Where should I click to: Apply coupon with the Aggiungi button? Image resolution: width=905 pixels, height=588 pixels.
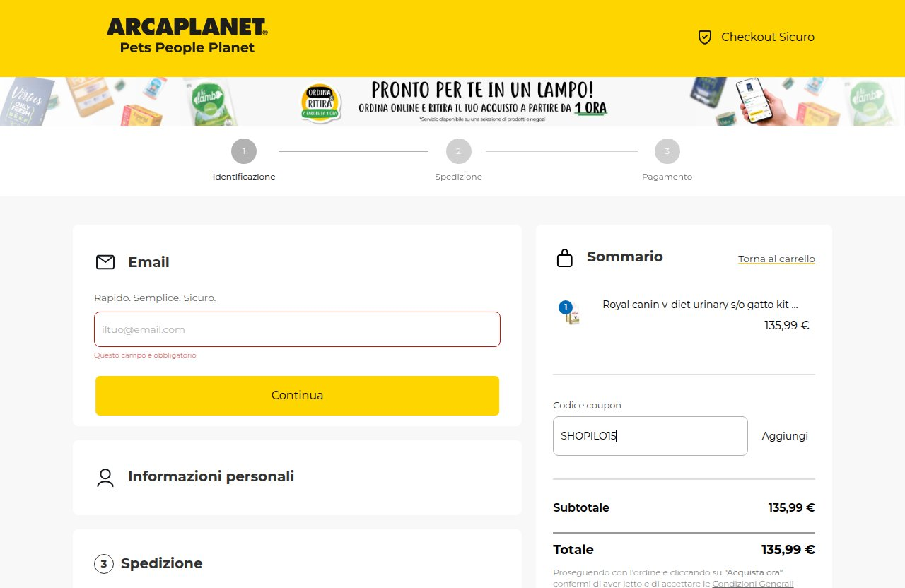coord(785,436)
